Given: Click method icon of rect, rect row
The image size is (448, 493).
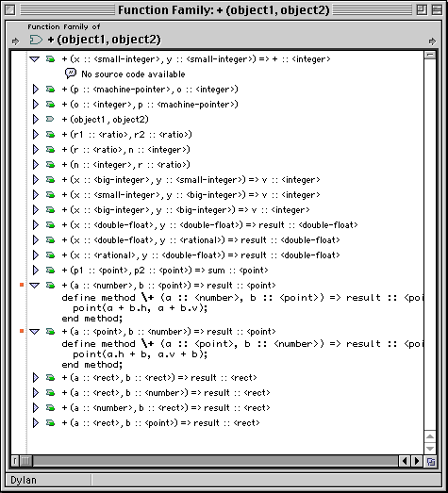Looking at the screenshot, I should pos(50,377).
